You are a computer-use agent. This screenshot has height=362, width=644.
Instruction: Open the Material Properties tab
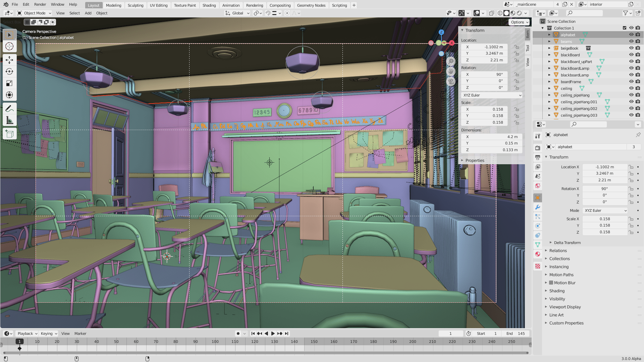pyautogui.click(x=538, y=254)
